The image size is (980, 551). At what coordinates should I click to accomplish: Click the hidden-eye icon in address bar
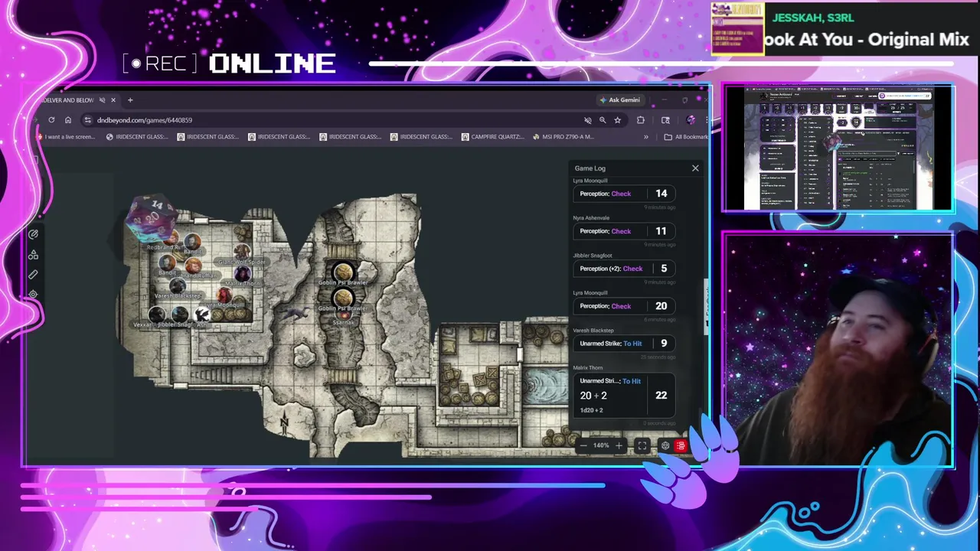click(587, 120)
